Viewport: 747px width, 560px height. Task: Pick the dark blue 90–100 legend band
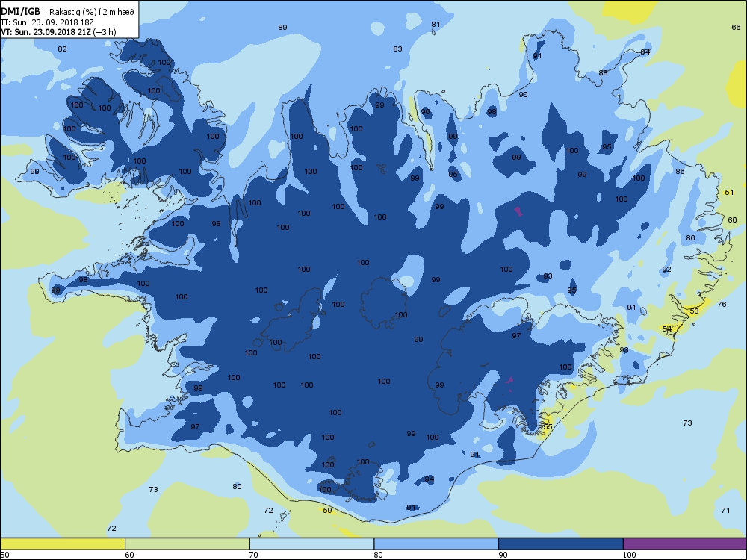pos(561,544)
